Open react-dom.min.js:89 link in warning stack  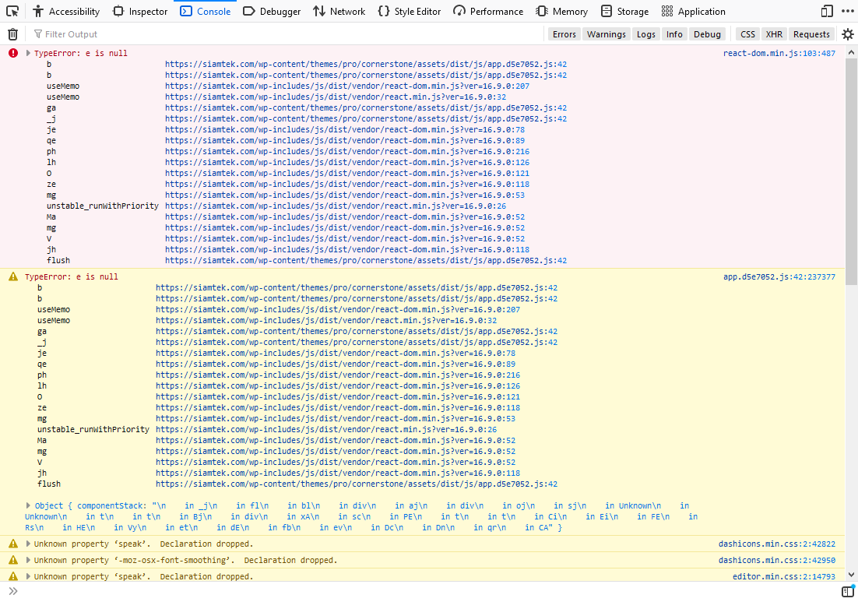point(336,364)
